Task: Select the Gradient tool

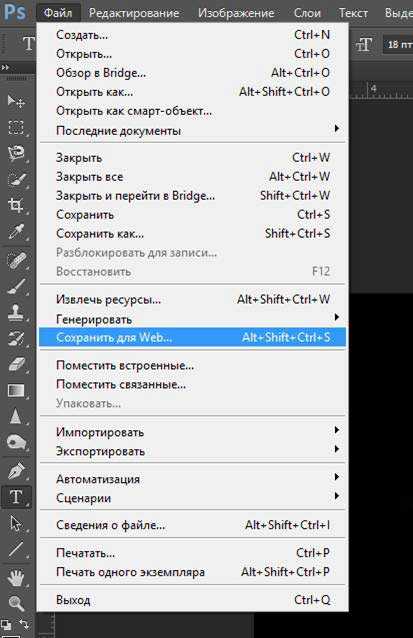Action: pyautogui.click(x=16, y=390)
